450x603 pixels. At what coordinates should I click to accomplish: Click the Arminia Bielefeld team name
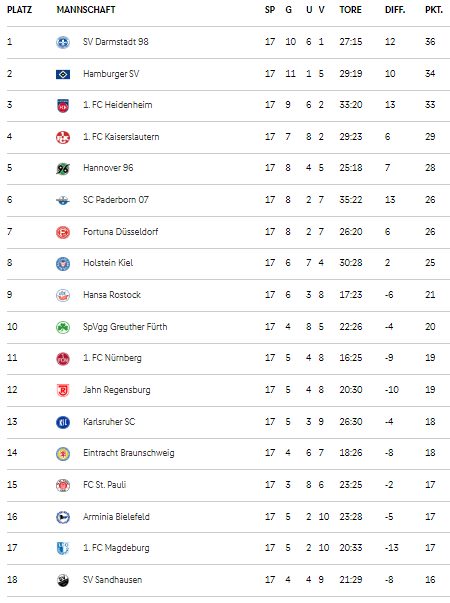point(116,516)
